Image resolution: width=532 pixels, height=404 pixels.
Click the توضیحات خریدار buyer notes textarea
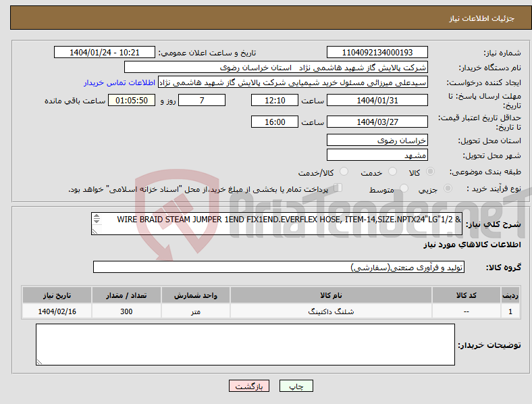coord(245,345)
